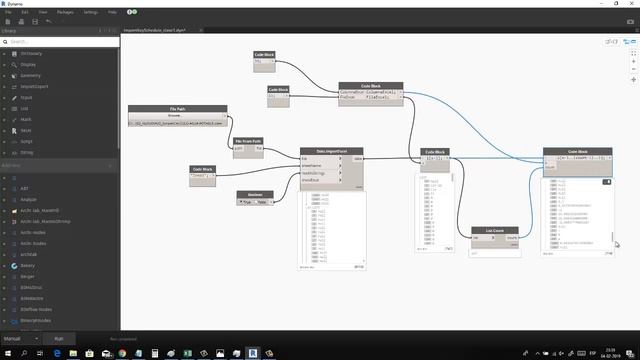Toggle the 3D background preview navigation button
The width and height of the screenshot is (640, 360).
[611, 41]
